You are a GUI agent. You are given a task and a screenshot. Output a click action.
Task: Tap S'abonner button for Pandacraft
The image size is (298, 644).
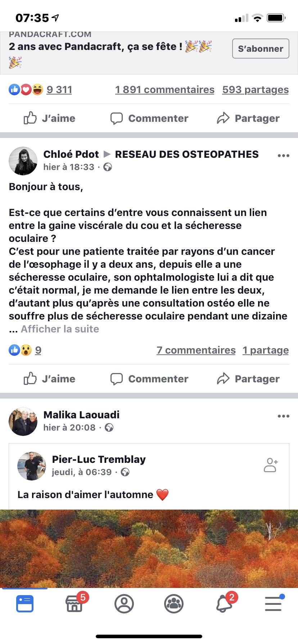pos(261,49)
